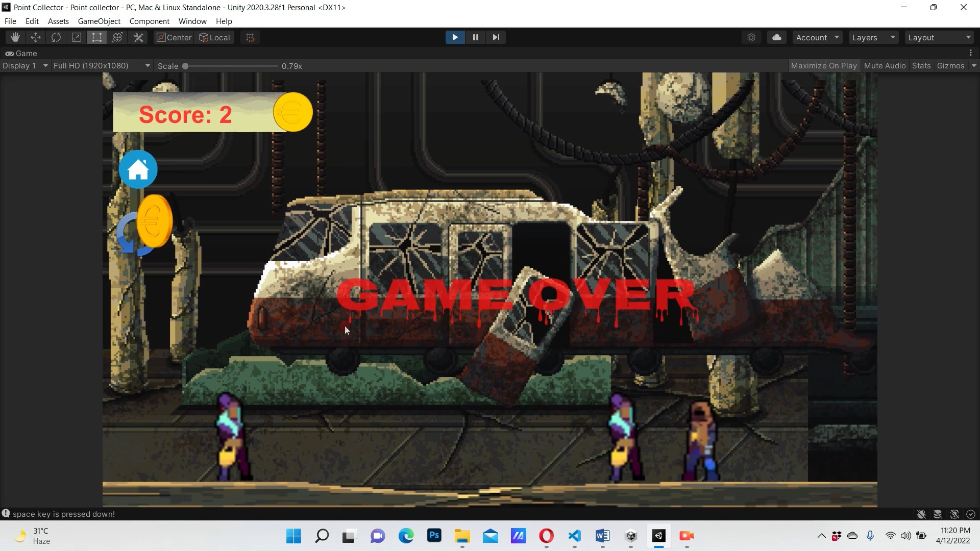Select the Hand tool in toolbar
The height and width of the screenshot is (551, 980).
pos(15,37)
